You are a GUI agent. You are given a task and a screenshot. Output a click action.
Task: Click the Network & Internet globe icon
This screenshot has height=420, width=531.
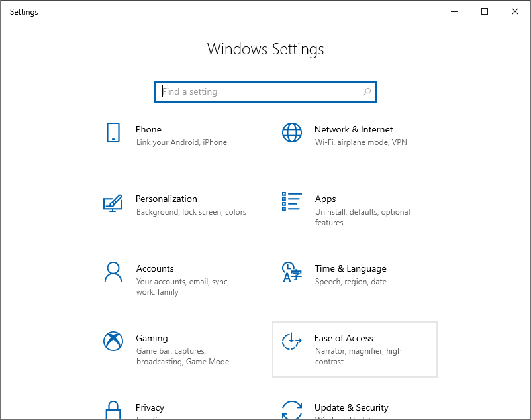click(x=292, y=132)
